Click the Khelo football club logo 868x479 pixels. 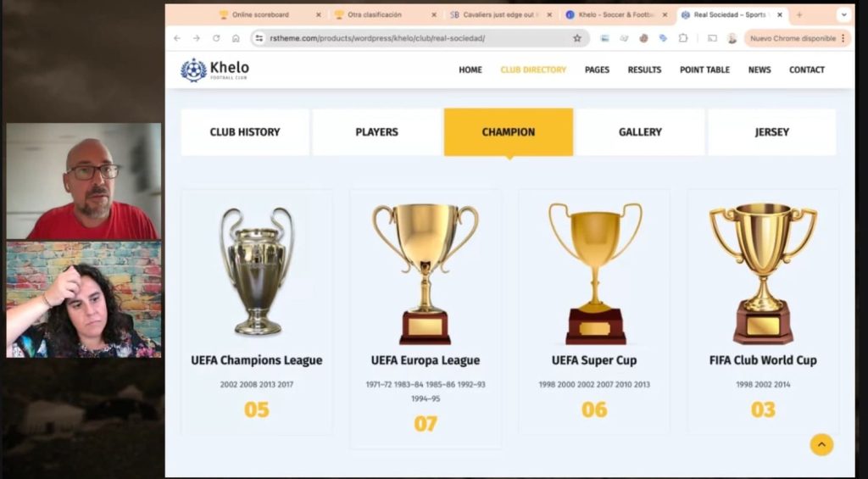214,70
